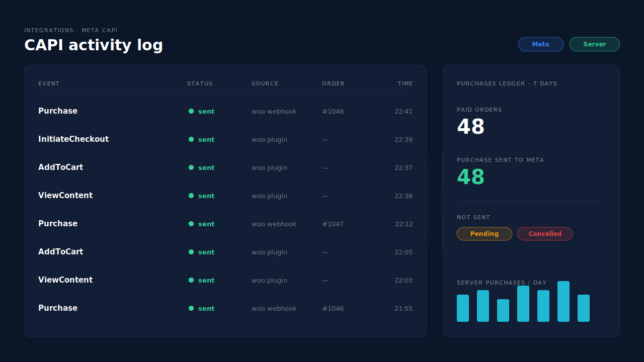This screenshot has height=362, width=644.
Task: Click order number #1046
Action: 333,308
